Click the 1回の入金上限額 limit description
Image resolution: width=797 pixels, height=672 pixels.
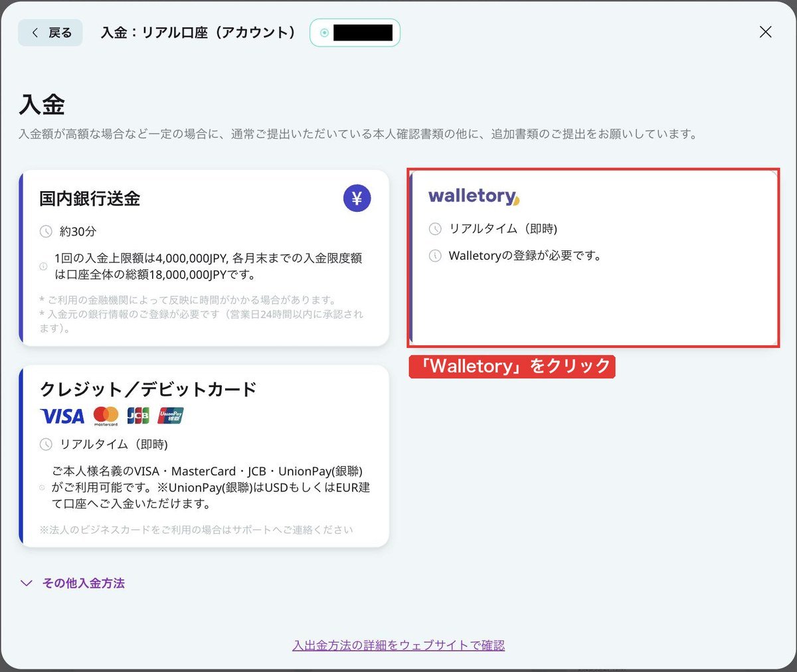(x=209, y=266)
